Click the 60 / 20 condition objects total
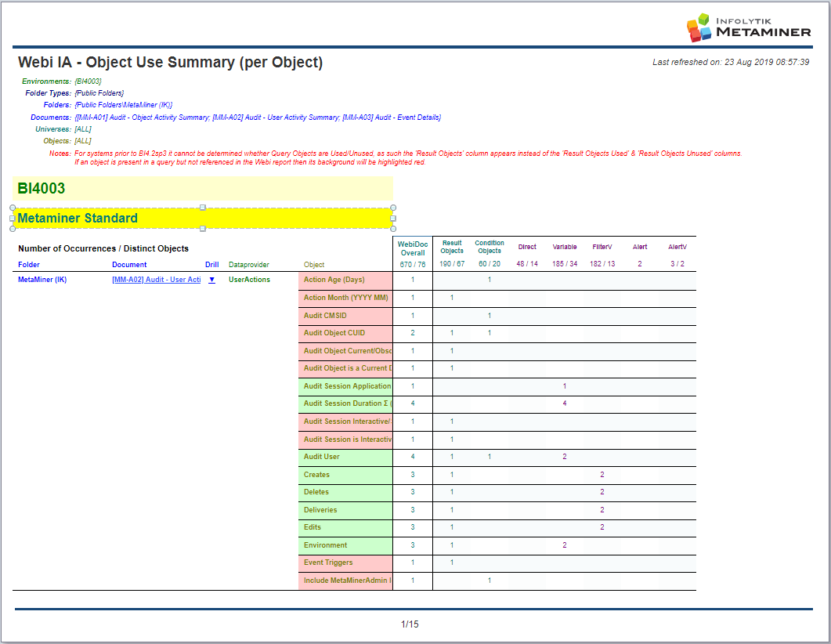The image size is (831, 644). click(x=490, y=264)
